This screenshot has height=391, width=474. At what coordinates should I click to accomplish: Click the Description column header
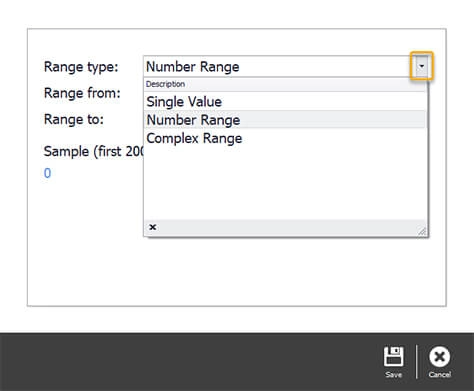point(285,84)
